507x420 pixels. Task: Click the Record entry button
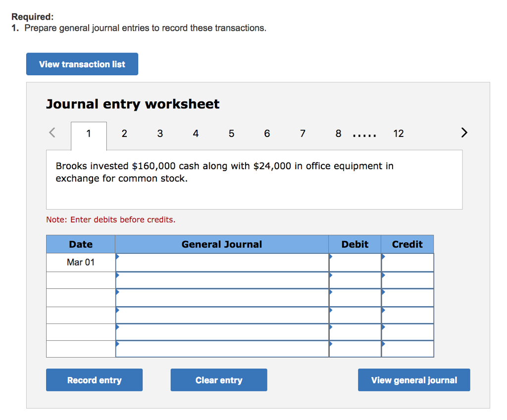[x=94, y=380]
